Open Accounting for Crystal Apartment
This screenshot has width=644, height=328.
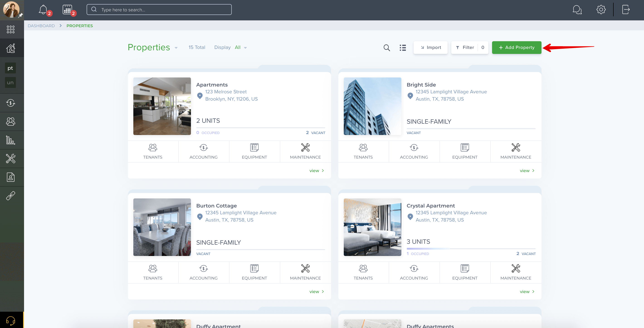[x=414, y=272]
